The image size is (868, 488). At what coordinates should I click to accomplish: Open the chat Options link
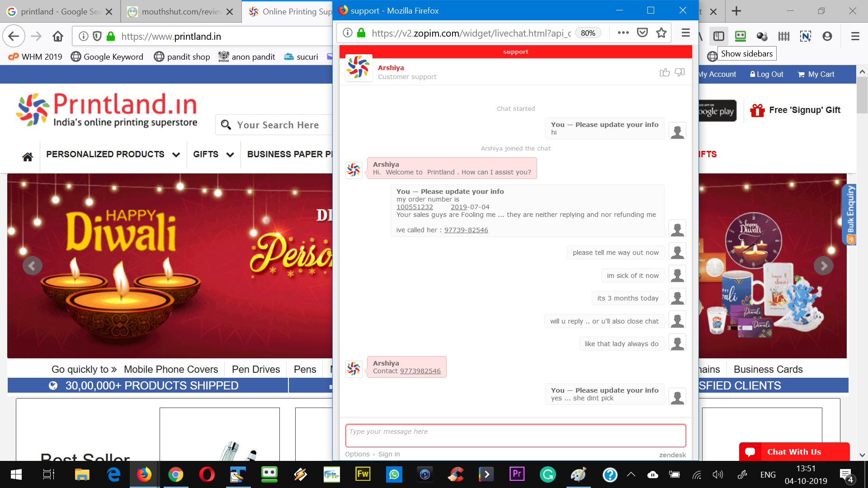357,454
